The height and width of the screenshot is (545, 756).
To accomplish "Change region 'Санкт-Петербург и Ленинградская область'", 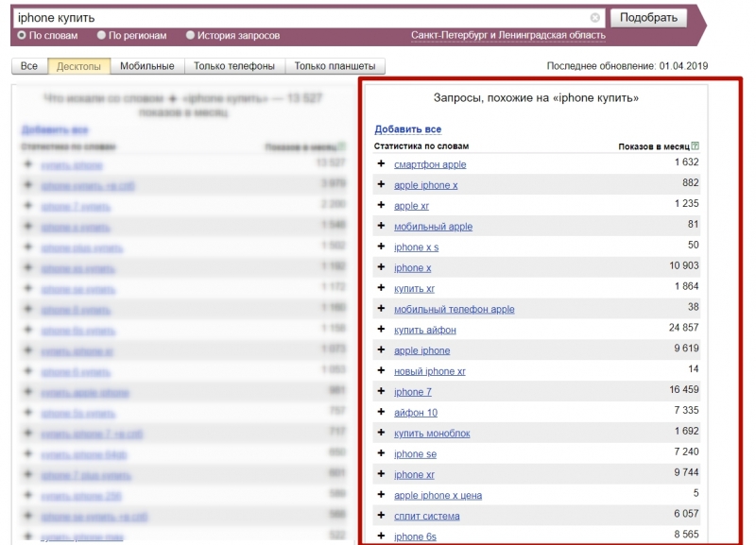I will click(507, 36).
